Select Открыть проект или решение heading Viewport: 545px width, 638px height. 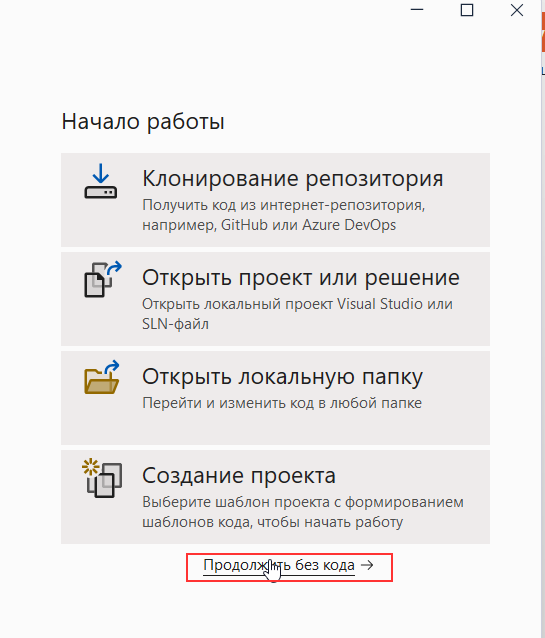click(301, 277)
